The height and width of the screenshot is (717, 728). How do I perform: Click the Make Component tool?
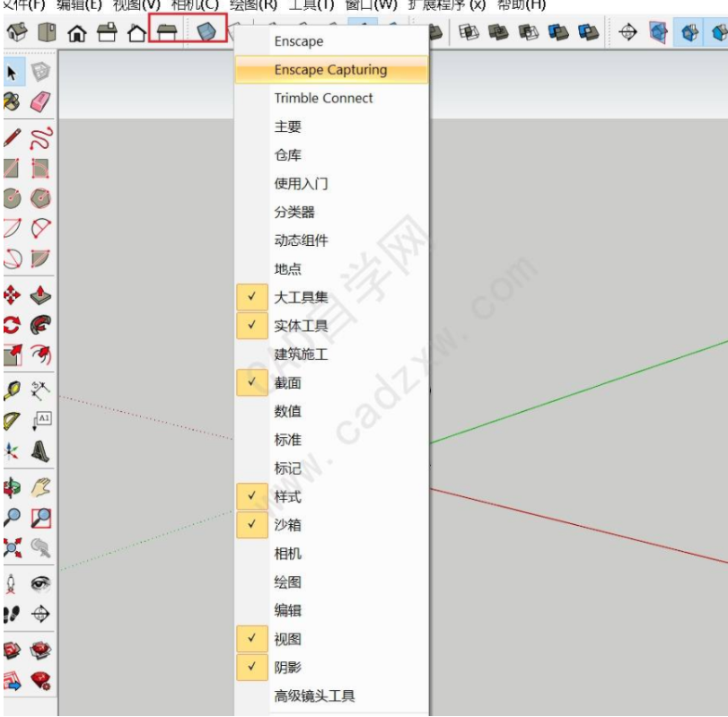pyautogui.click(x=40, y=73)
